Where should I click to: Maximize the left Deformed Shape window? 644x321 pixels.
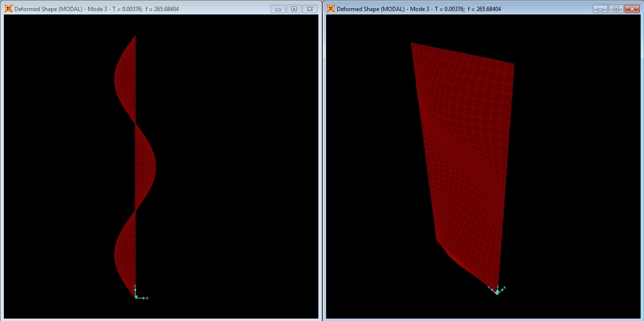tap(294, 9)
